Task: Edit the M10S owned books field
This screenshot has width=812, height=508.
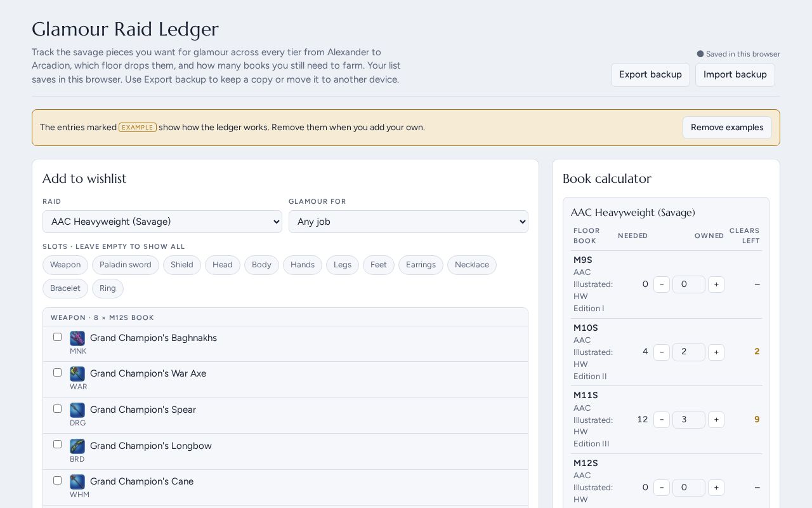Action: [x=689, y=352]
